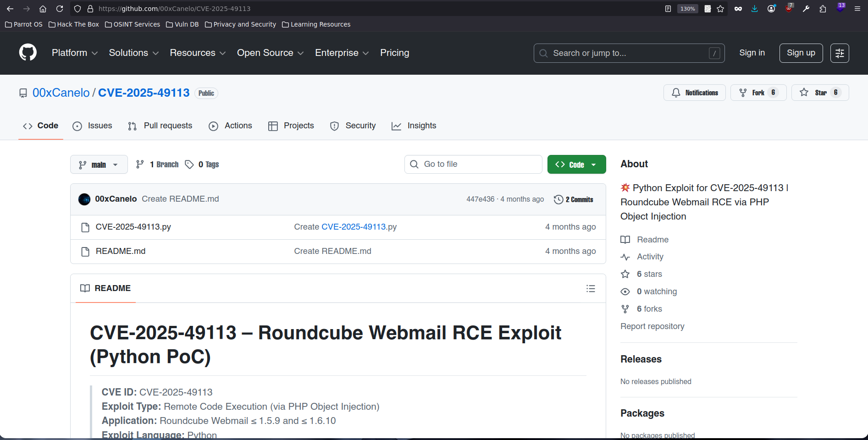Click the CVE-2025-49113.py file icon
868x440 pixels.
85,227
